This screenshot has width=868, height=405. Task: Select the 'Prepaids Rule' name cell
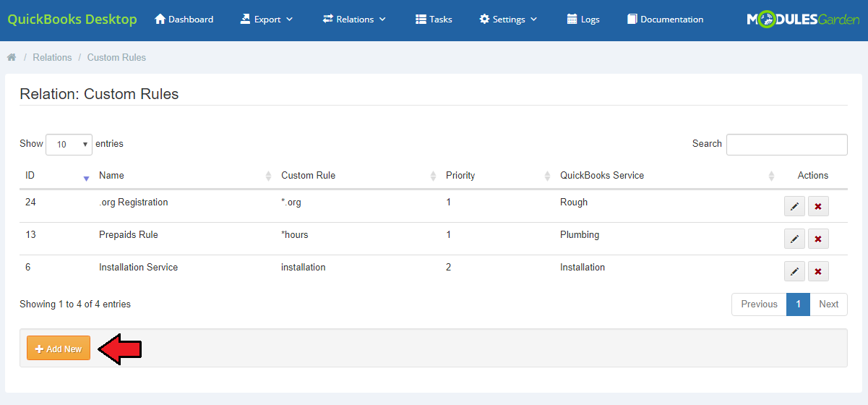coord(129,235)
